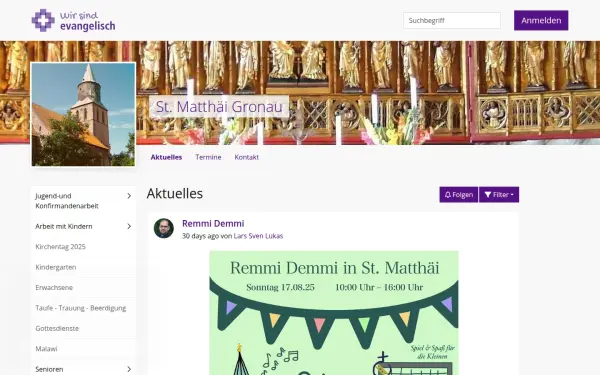Click the St. Matthäi Gronau title
Image resolution: width=600 pixels, height=375 pixels.
click(x=219, y=106)
